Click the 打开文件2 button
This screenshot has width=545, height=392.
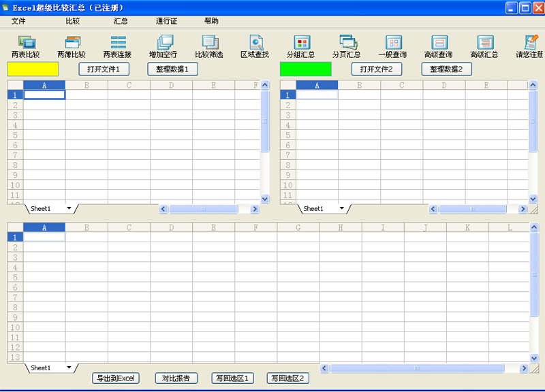pos(377,69)
